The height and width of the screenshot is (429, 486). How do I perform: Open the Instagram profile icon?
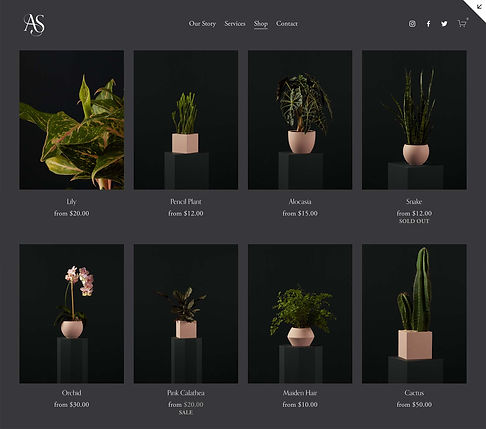(x=412, y=24)
